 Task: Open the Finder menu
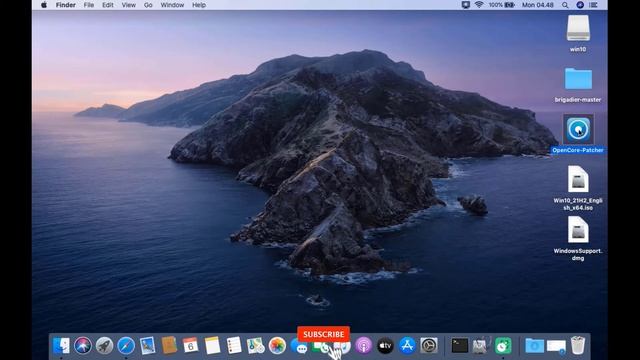tap(66, 5)
